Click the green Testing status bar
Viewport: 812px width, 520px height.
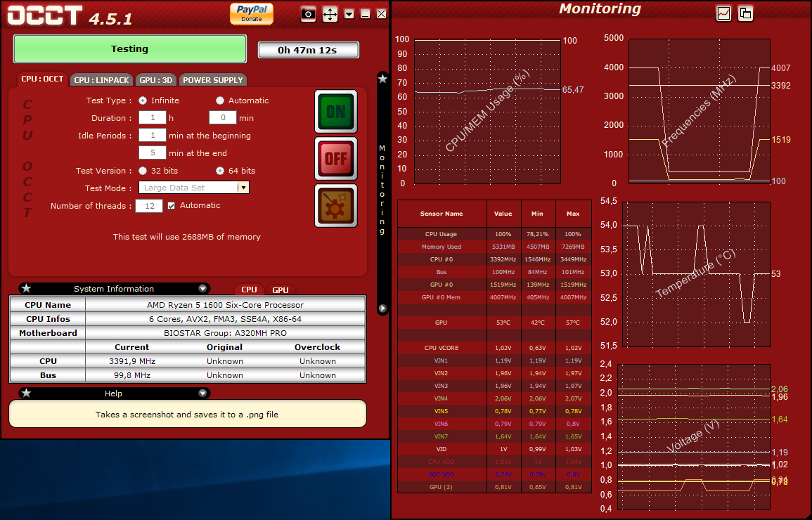coord(129,49)
